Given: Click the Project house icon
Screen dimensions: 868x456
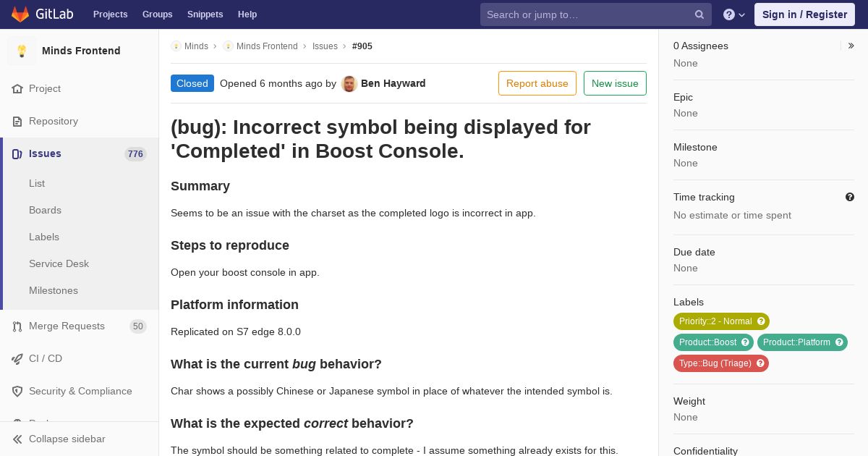Looking at the screenshot, I should (17, 89).
